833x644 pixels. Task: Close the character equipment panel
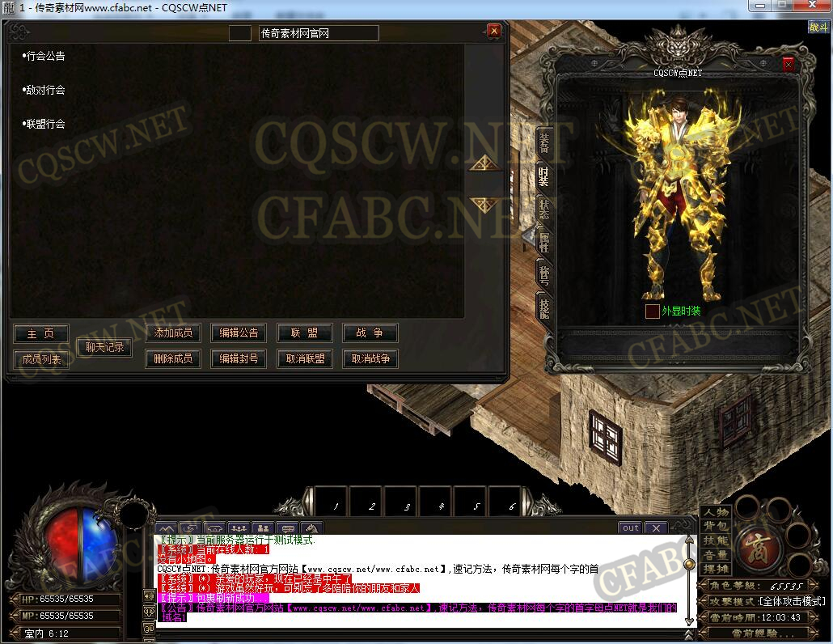[x=789, y=64]
